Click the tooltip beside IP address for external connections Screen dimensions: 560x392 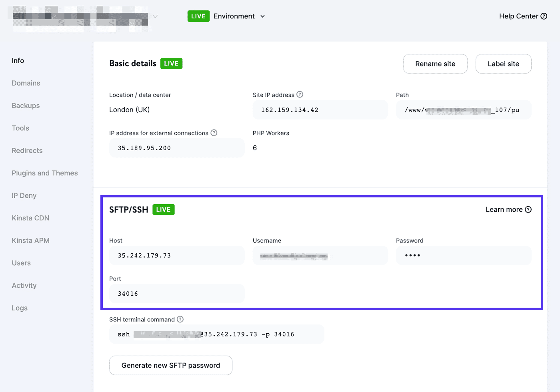214,133
